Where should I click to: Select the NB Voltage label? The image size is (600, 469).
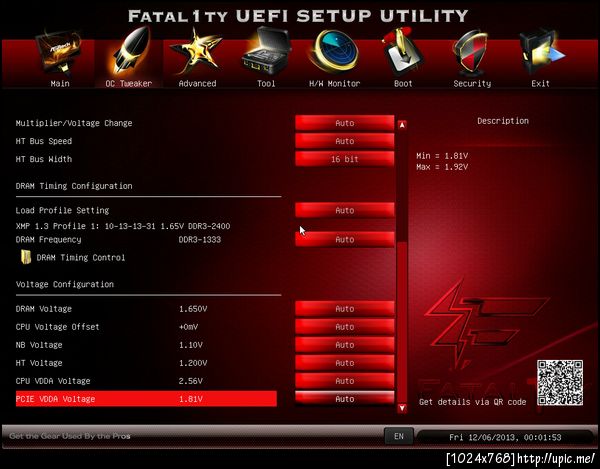[39, 345]
